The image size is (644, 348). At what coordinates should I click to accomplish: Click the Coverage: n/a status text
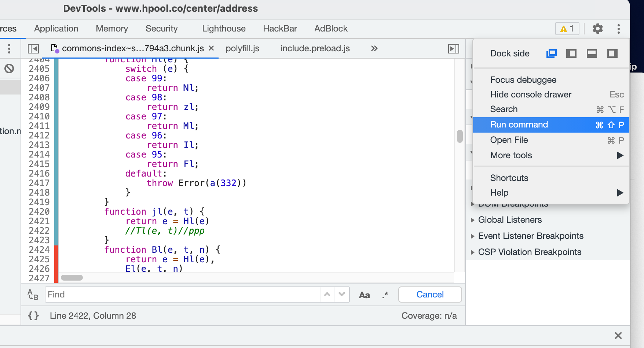(x=429, y=316)
